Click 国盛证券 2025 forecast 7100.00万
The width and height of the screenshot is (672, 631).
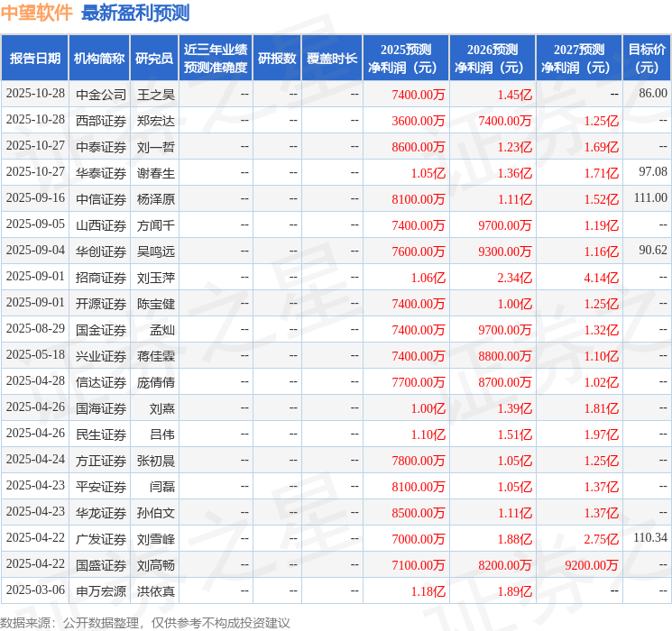click(419, 565)
